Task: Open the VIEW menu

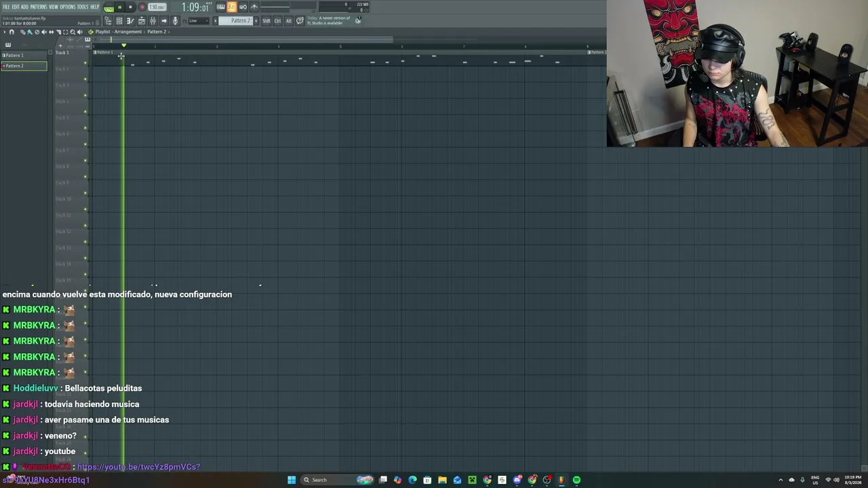Action: 54,7
